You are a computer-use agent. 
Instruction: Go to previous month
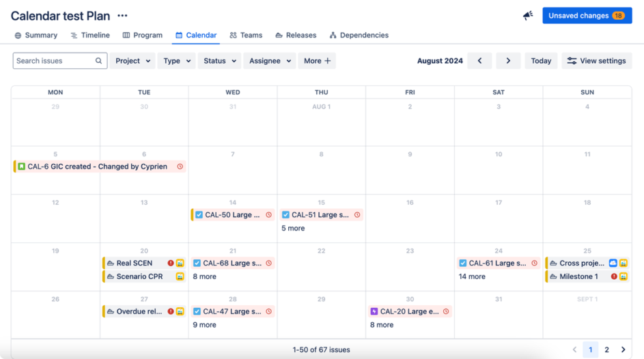point(479,61)
